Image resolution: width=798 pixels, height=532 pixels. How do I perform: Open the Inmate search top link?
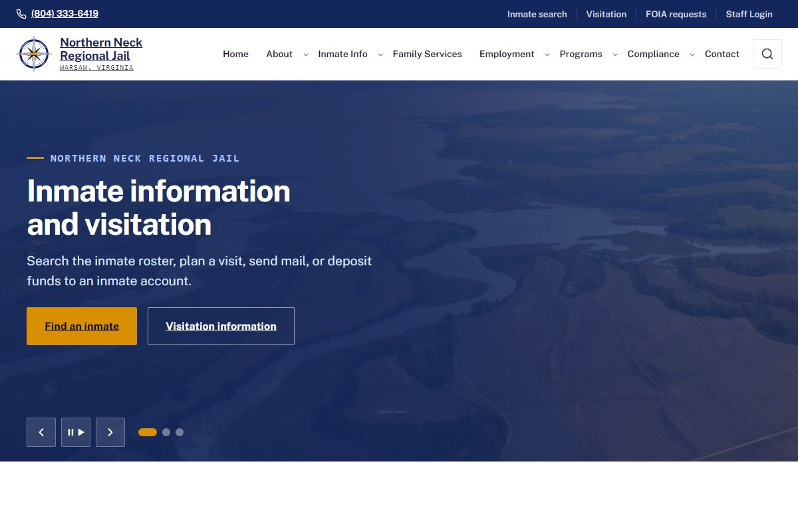(537, 14)
